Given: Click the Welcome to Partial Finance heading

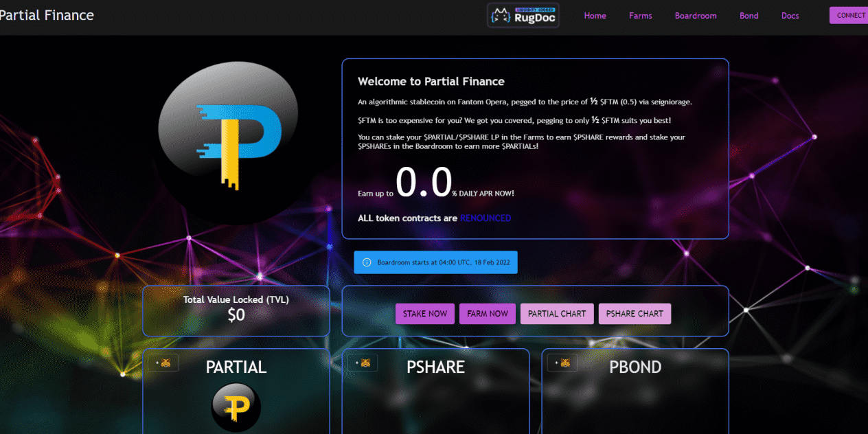Looking at the screenshot, I should click(x=431, y=82).
